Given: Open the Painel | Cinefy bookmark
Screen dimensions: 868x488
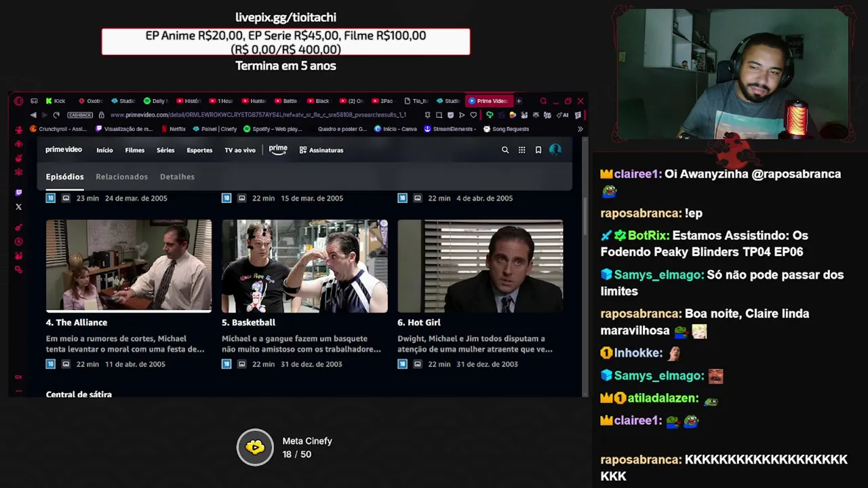Looking at the screenshot, I should [x=215, y=129].
